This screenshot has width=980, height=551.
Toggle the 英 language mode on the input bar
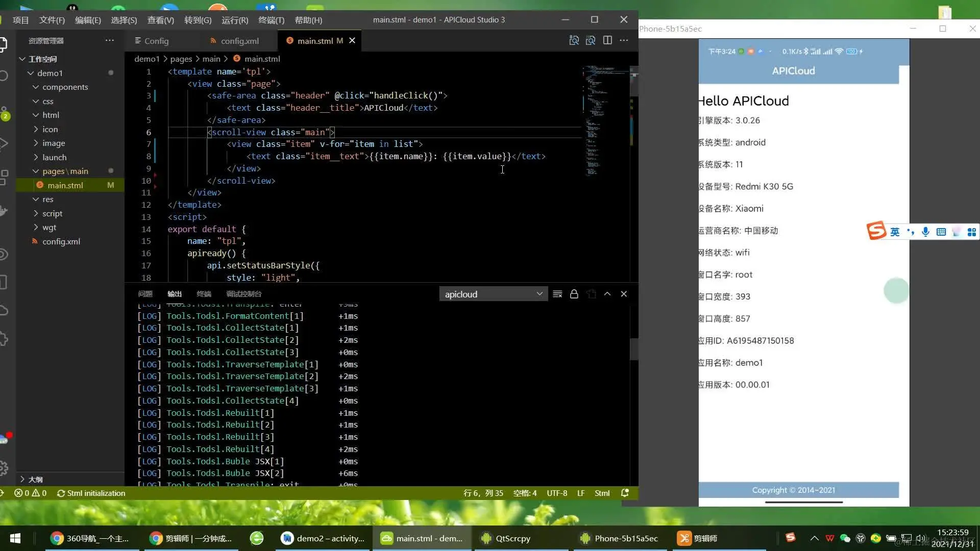pos(895,232)
